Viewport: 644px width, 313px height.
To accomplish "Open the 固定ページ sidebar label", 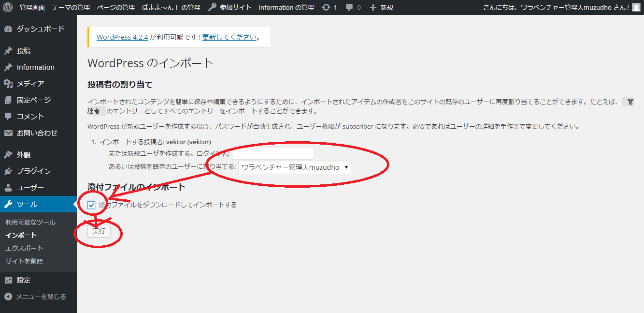I will 34,100.
